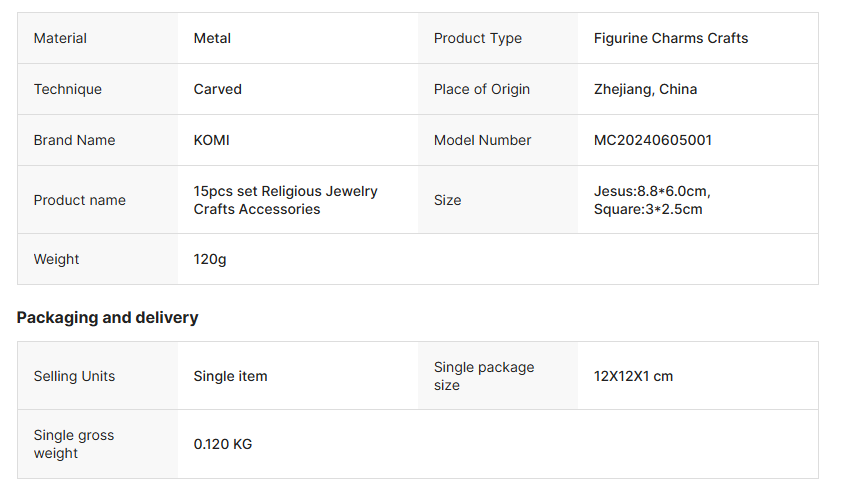
Task: Click the "120g" weight value
Action: point(210,259)
